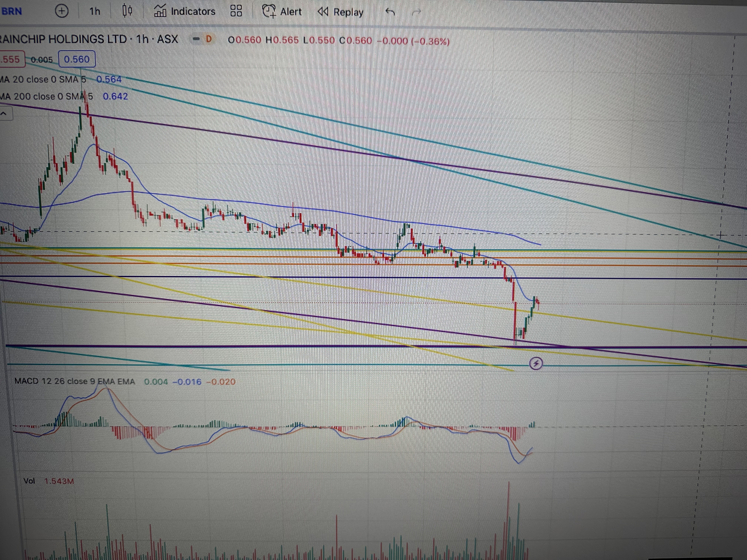
Task: Open the candlestick chart style menu
Action: coord(127,11)
